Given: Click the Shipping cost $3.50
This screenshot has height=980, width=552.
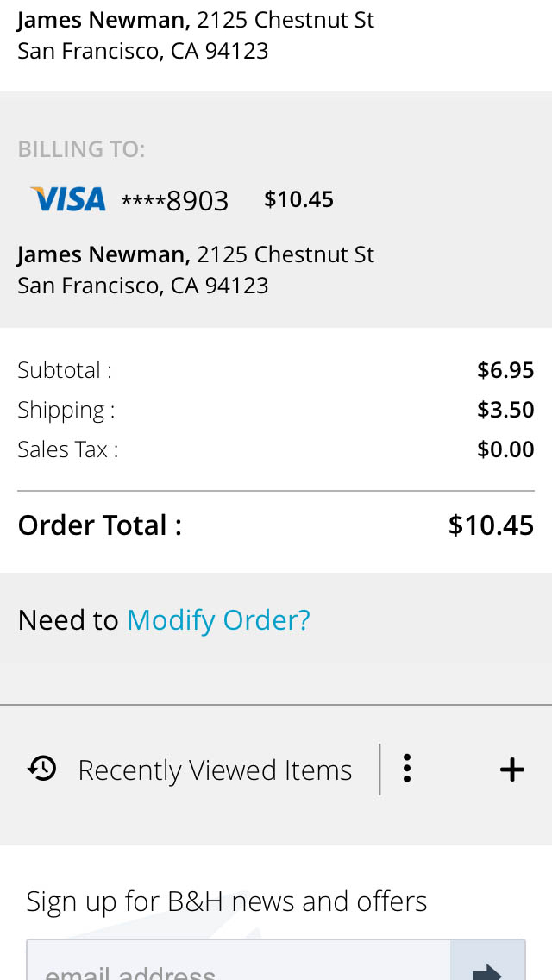Looking at the screenshot, I should 505,410.
